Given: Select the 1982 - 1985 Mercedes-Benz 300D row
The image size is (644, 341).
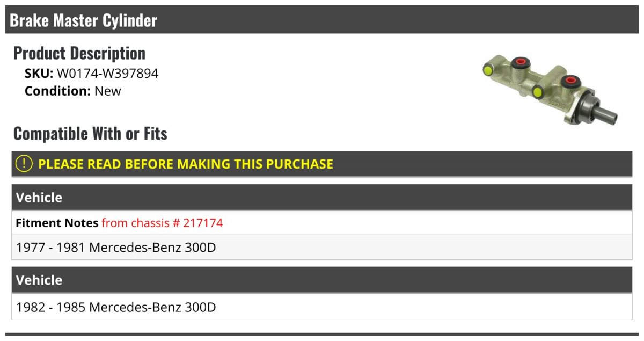Looking at the screenshot, I should tap(322, 307).
